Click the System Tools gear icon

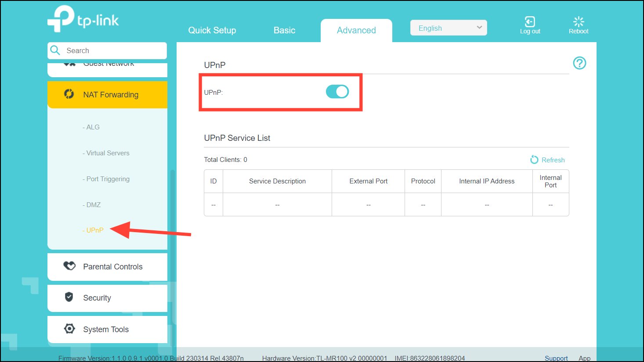click(x=69, y=329)
